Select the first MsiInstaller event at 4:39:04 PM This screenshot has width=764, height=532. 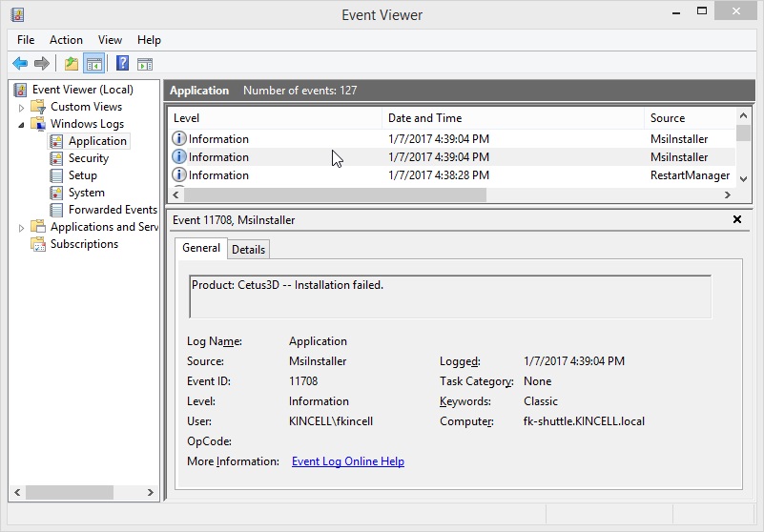452,139
